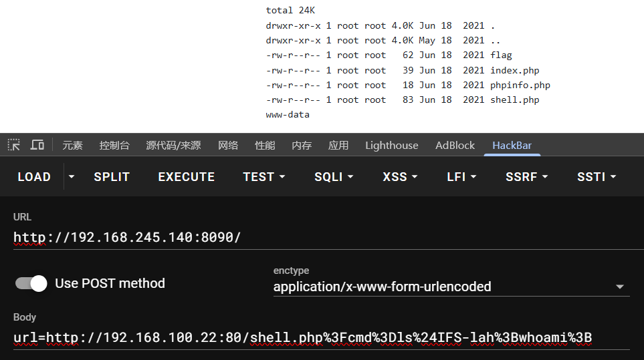This screenshot has width=644, height=360.
Task: Click the SPLIT button
Action: [x=112, y=177]
